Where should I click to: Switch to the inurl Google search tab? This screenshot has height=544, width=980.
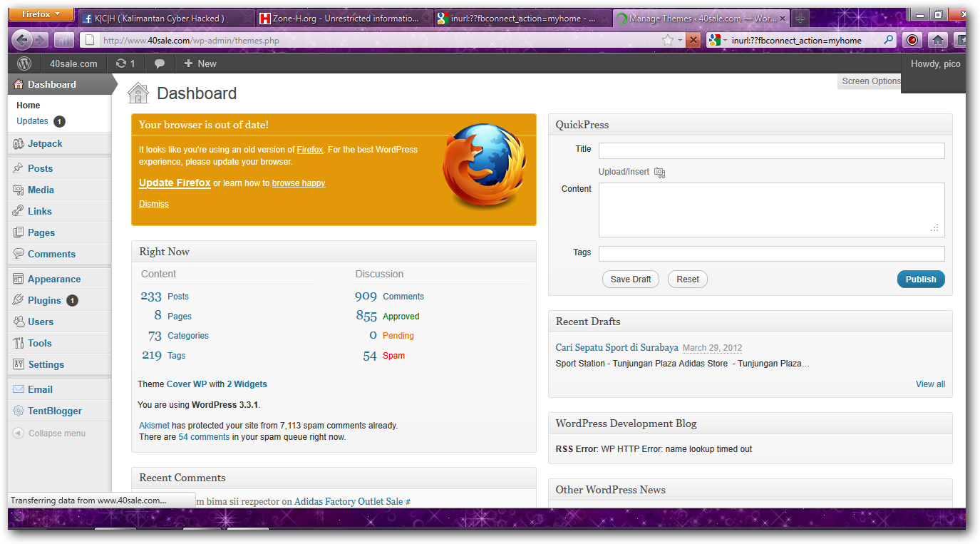pyautogui.click(x=522, y=19)
